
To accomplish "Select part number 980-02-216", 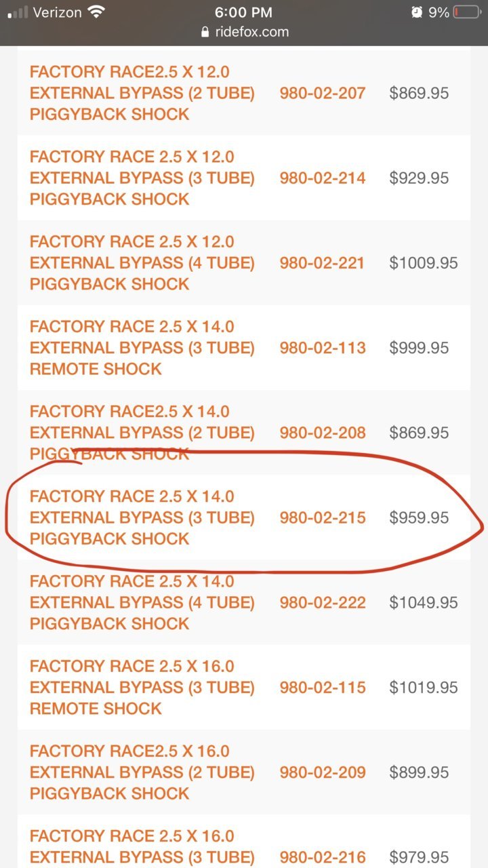I will [323, 856].
